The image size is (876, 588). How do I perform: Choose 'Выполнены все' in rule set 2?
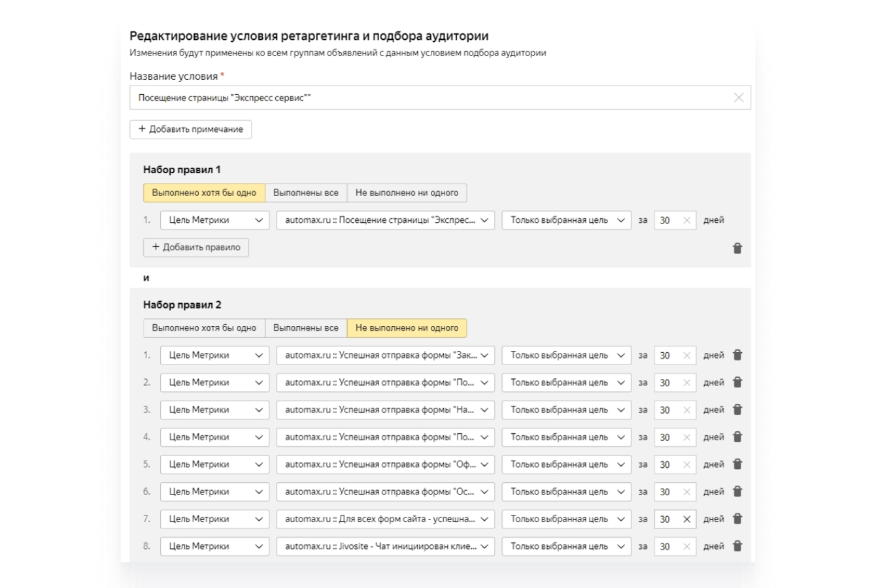point(305,328)
